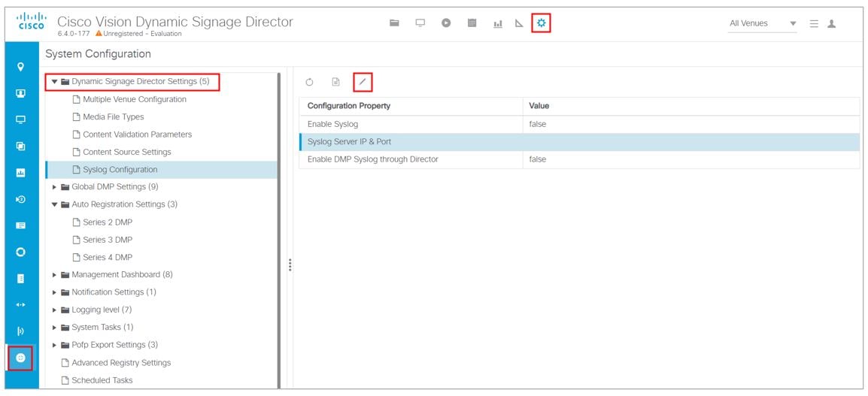Image resolution: width=868 pixels, height=396 pixels.
Task: Select Series 2 DMP item
Action: pos(108,222)
